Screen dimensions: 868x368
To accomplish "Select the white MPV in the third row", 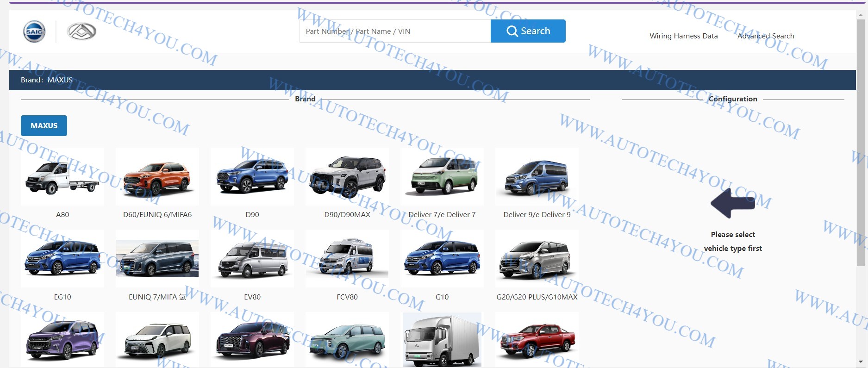I will tap(157, 340).
